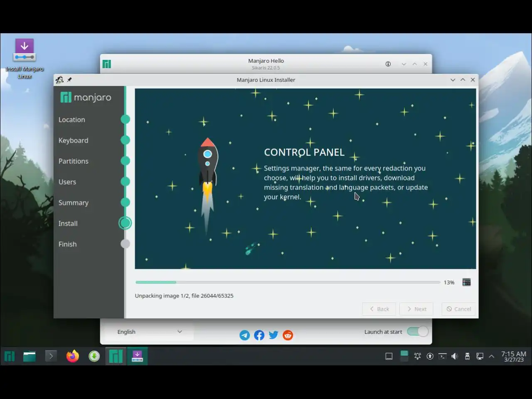Select the Users step in sidebar
This screenshot has height=399, width=532.
coord(67,182)
